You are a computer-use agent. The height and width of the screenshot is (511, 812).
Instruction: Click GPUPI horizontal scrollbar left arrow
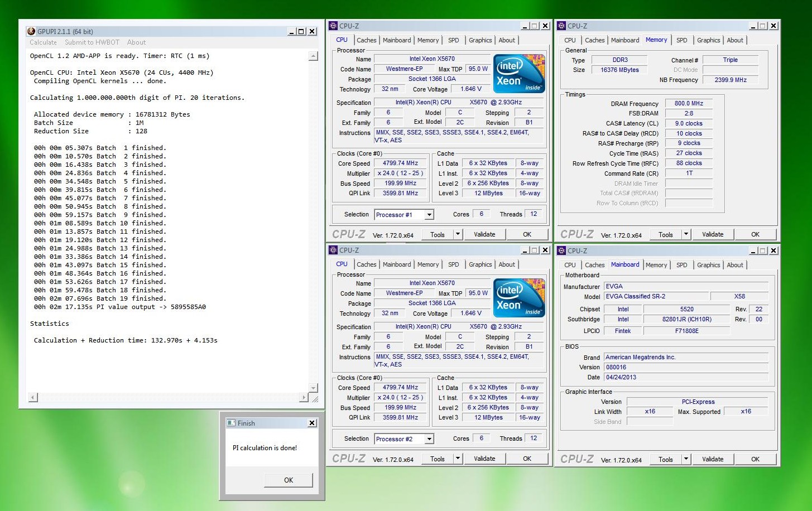pyautogui.click(x=33, y=397)
